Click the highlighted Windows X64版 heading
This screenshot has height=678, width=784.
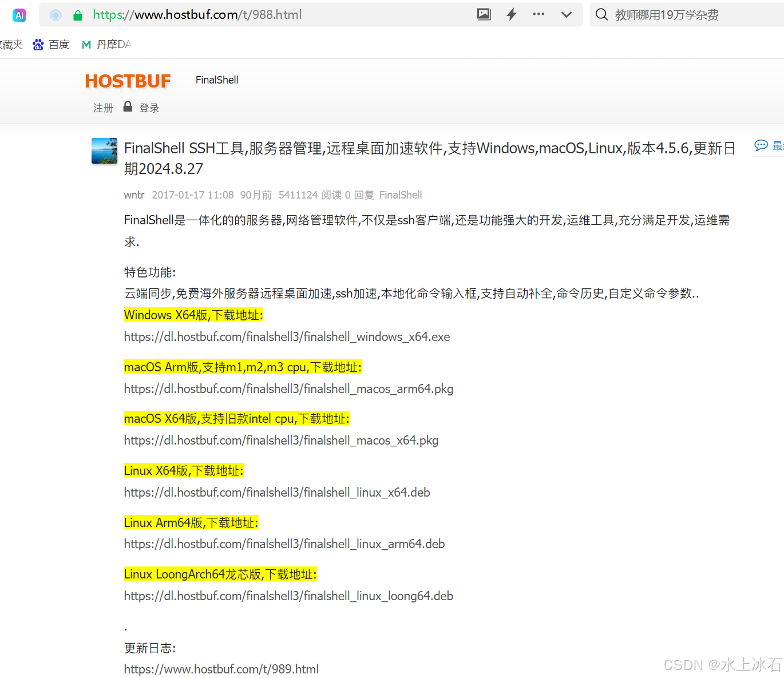point(193,315)
